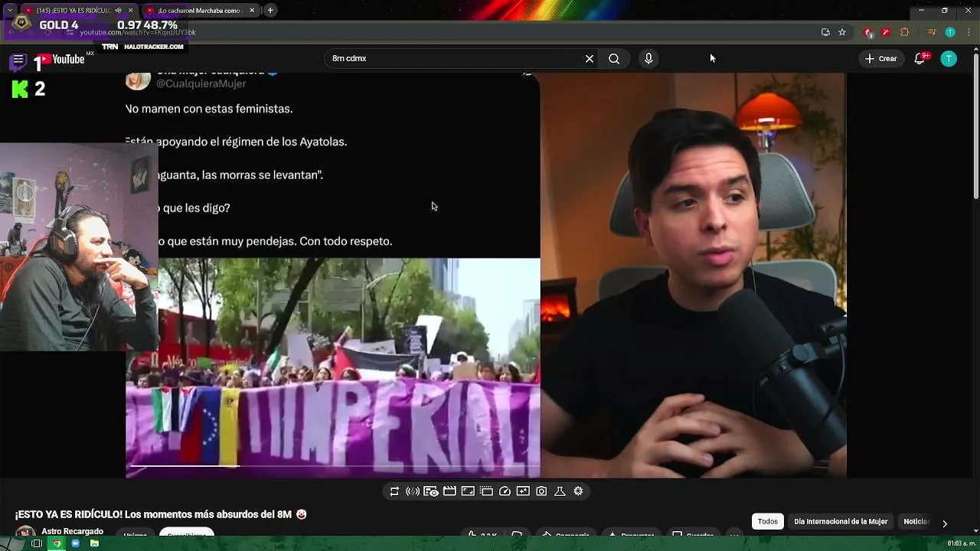Clear the YouTube search box

590,59
